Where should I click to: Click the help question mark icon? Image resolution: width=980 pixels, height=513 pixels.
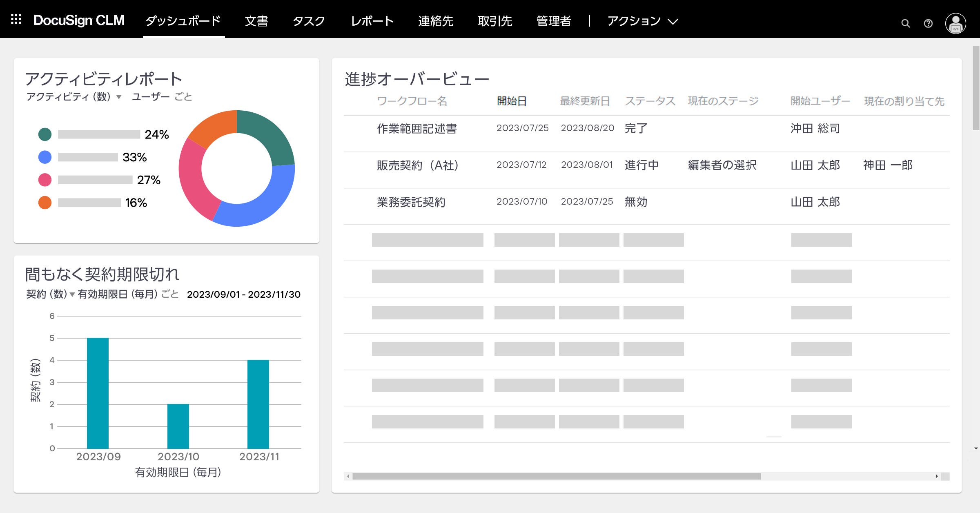tap(929, 23)
